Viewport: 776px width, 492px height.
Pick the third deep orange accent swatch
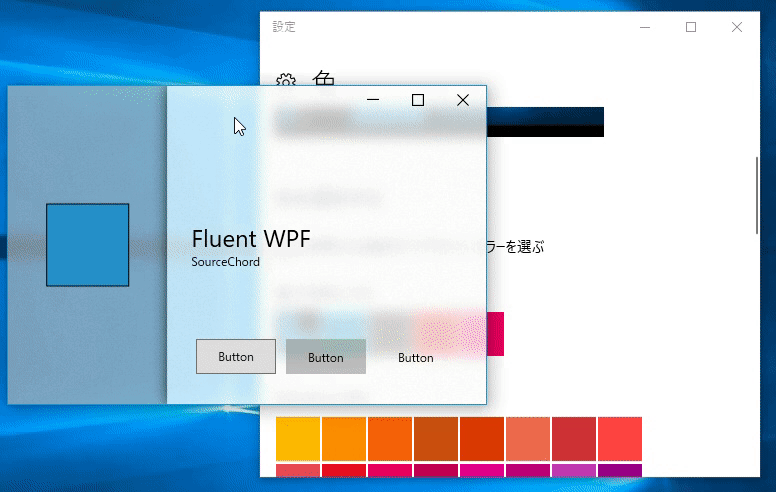[x=390, y=439]
